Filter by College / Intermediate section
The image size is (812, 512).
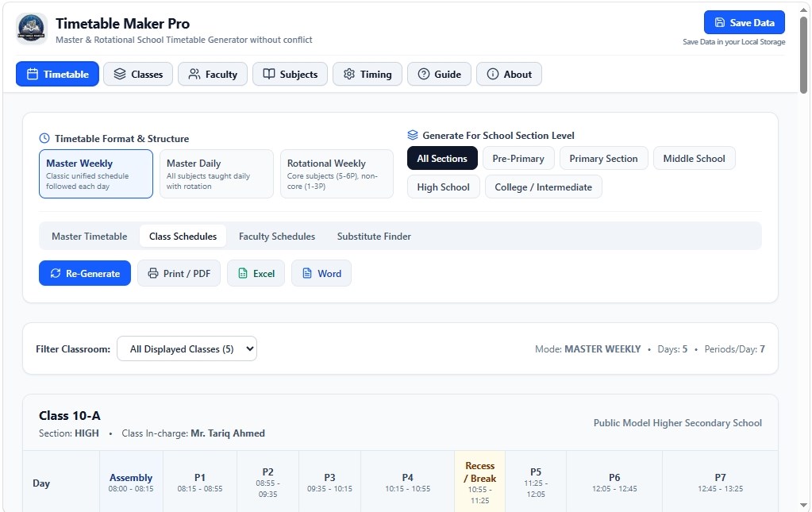coord(543,187)
